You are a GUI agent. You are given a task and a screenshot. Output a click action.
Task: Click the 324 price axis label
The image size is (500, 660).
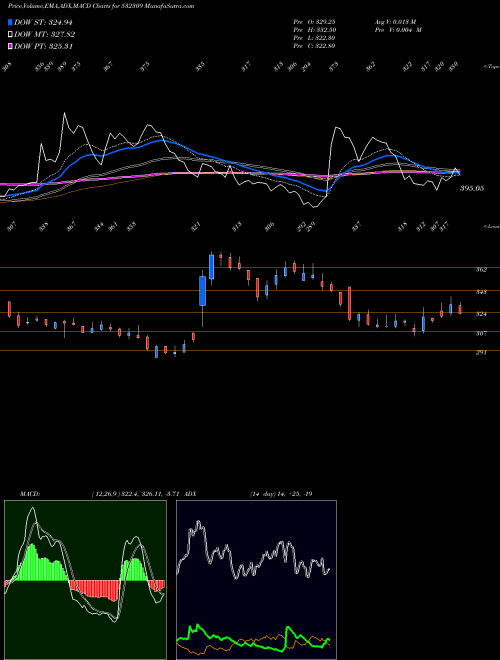481,314
